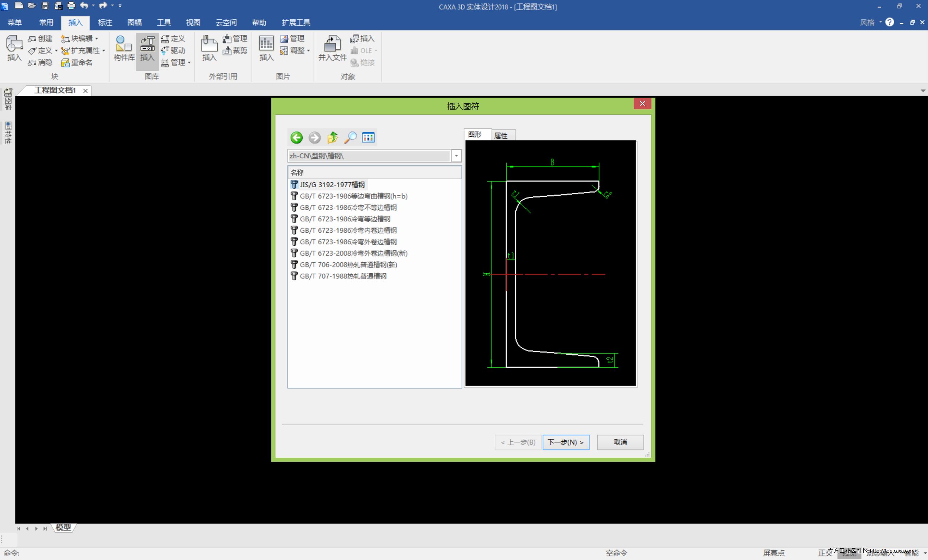Select GB/T 6723-1986冷弯等边槽钢 item
This screenshot has width=928, height=560.
(x=345, y=219)
